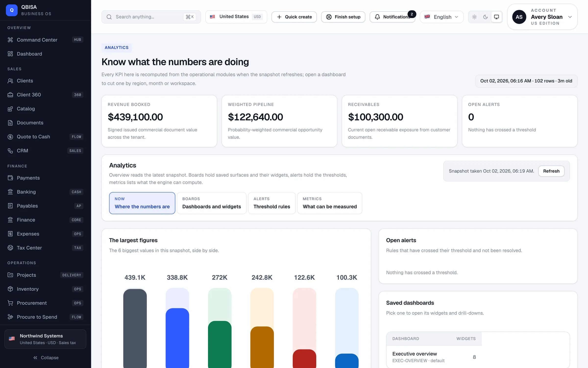Open the Alerts threshold rules tab

(x=272, y=203)
